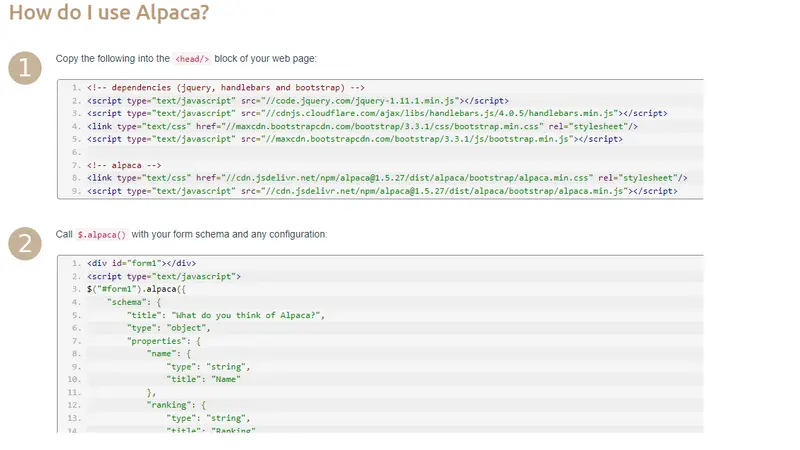This screenshot has width=800, height=450.
Task: Click the jquery-1.11.1.min.js script line
Action: pyautogui.click(x=298, y=101)
